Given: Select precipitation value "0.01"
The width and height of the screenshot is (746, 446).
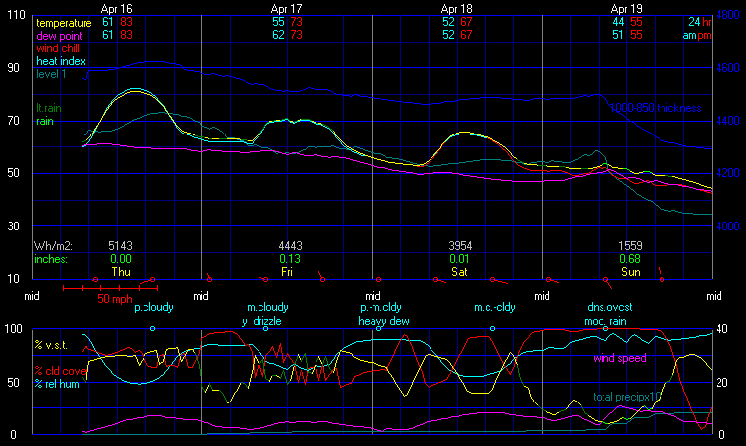Looking at the screenshot, I should point(460,259).
